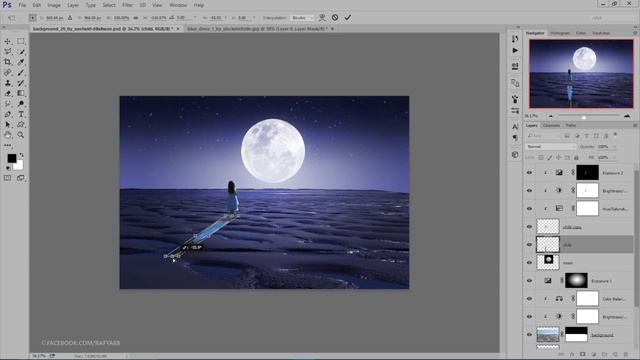Open the Image menu
Viewport: 640px width, 360px height.
(x=54, y=5)
